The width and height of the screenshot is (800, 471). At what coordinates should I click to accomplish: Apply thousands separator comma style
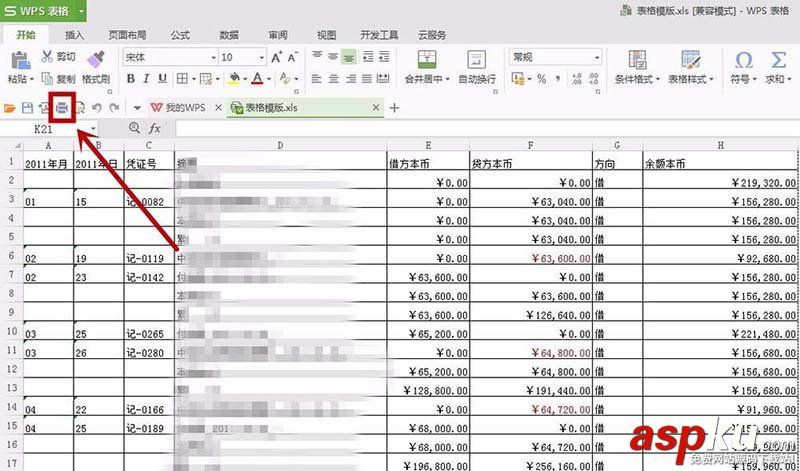click(558, 79)
